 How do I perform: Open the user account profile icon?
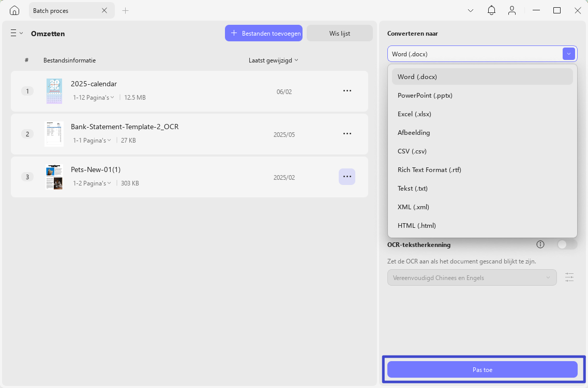(512, 10)
